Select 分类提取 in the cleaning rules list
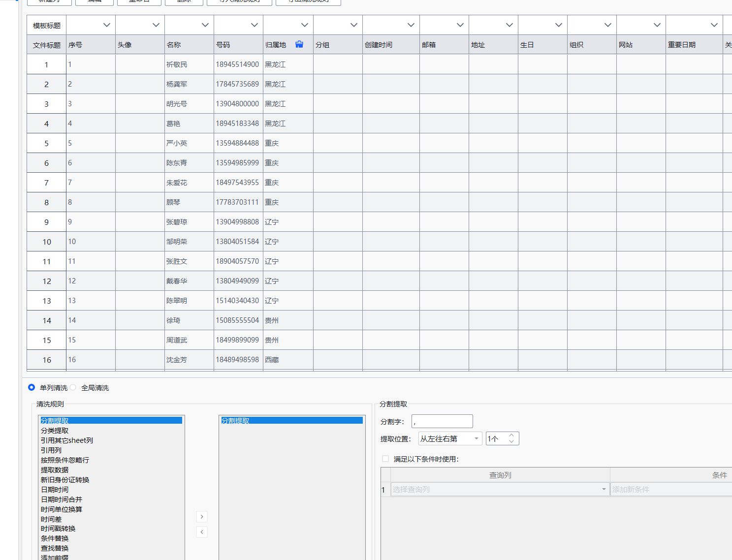This screenshot has height=560, width=732. click(x=55, y=431)
